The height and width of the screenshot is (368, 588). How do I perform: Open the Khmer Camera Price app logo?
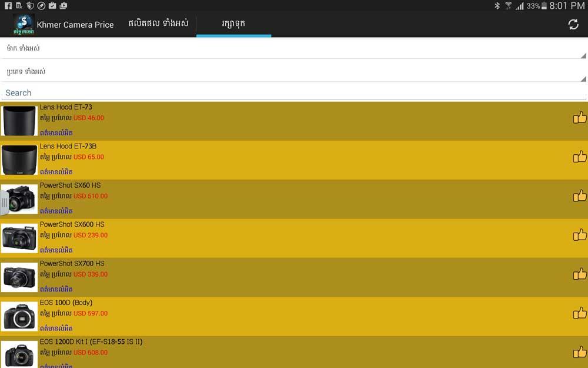(24, 24)
